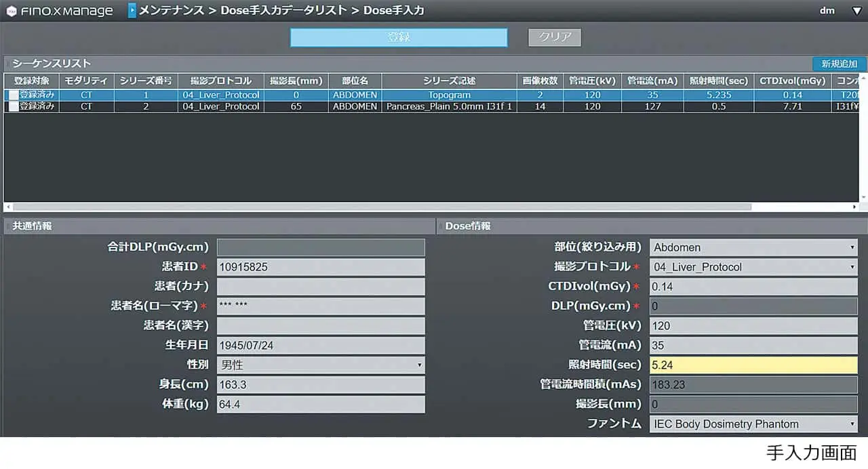The image size is (868, 469).
Task: Expand the ファントム dropdown
Action: pyautogui.click(x=852, y=424)
